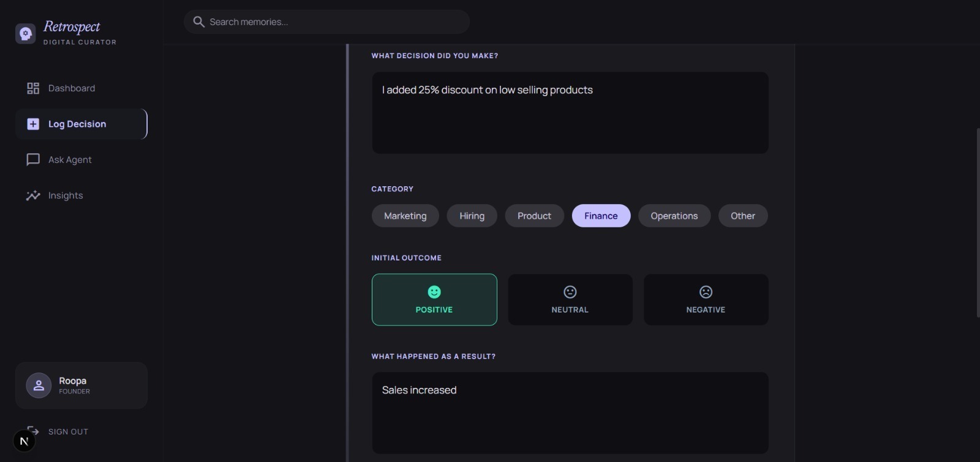The image size is (980, 462).
Task: Click the Dashboard grid icon
Action: point(33,88)
